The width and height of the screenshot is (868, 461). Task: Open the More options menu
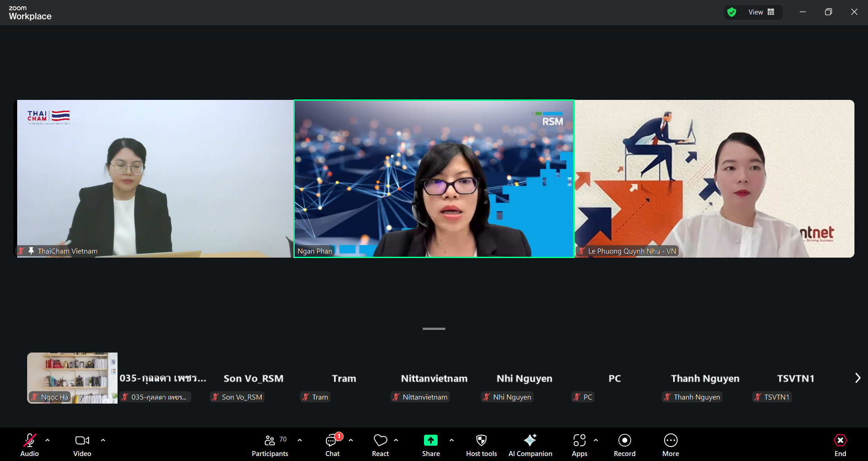(670, 445)
